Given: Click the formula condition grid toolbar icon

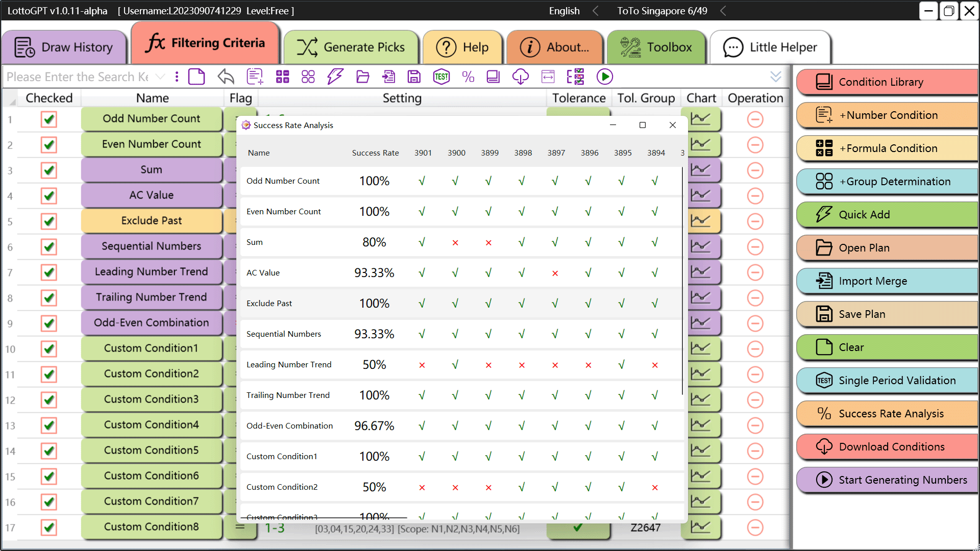Looking at the screenshot, I should click(x=282, y=77).
